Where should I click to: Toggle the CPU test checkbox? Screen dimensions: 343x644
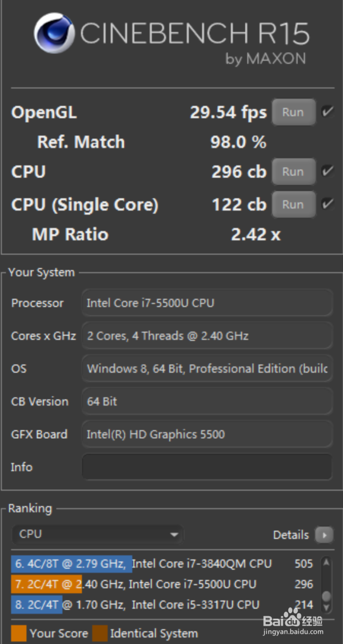coord(328,171)
